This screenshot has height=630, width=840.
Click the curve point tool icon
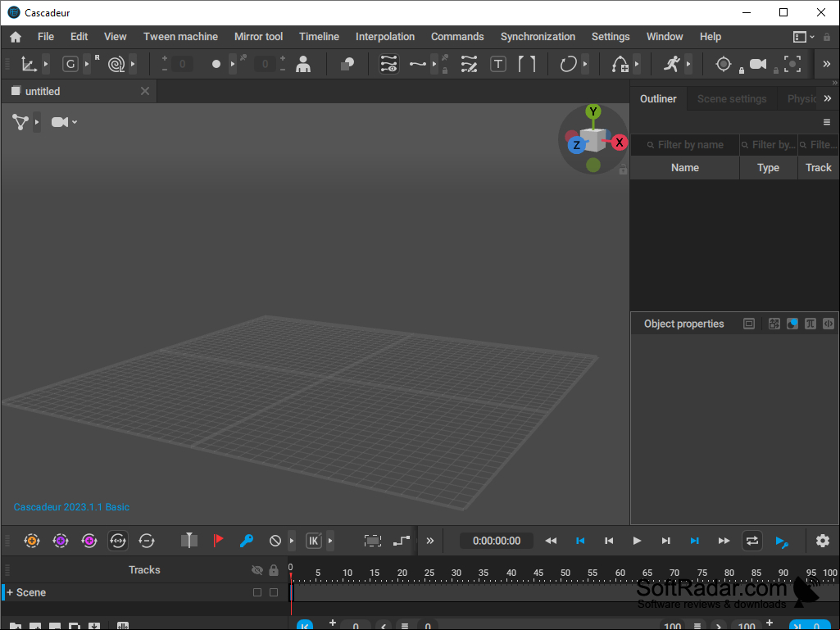[x=417, y=64]
